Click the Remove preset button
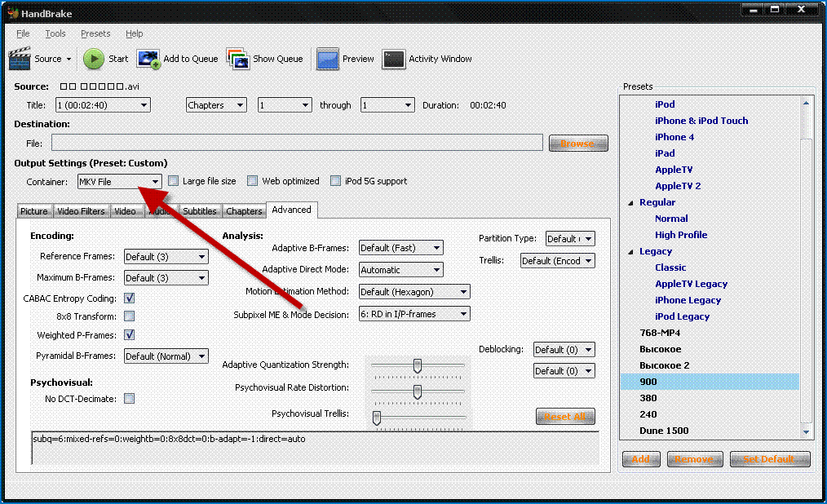The image size is (827, 504). [x=693, y=459]
